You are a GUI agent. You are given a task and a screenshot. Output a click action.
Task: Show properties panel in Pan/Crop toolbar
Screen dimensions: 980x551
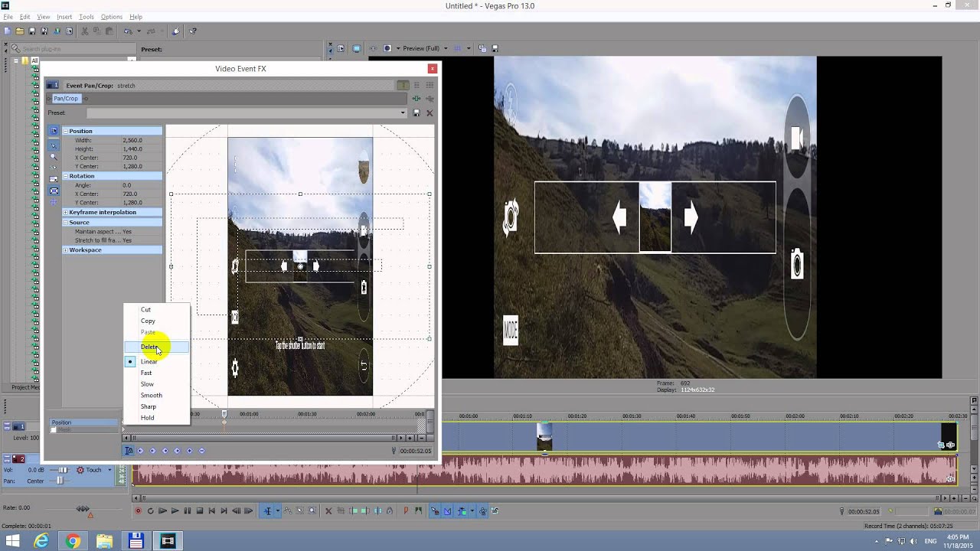click(x=54, y=131)
